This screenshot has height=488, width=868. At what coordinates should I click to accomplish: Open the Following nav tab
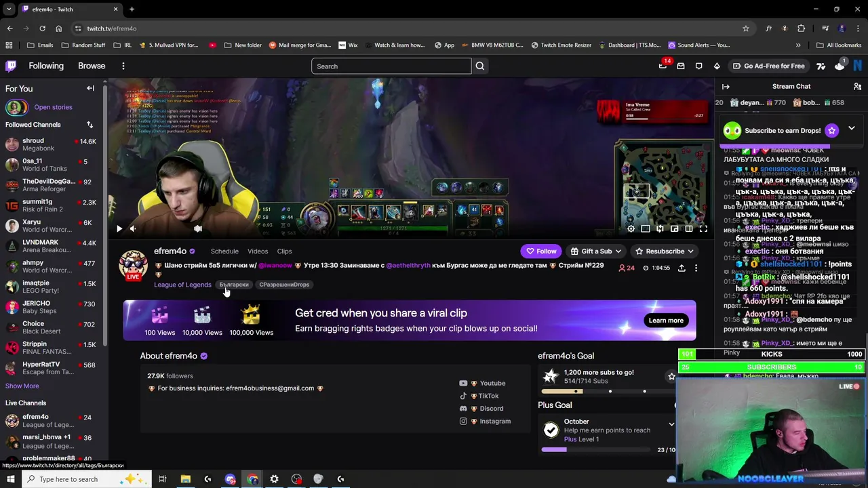pos(46,66)
